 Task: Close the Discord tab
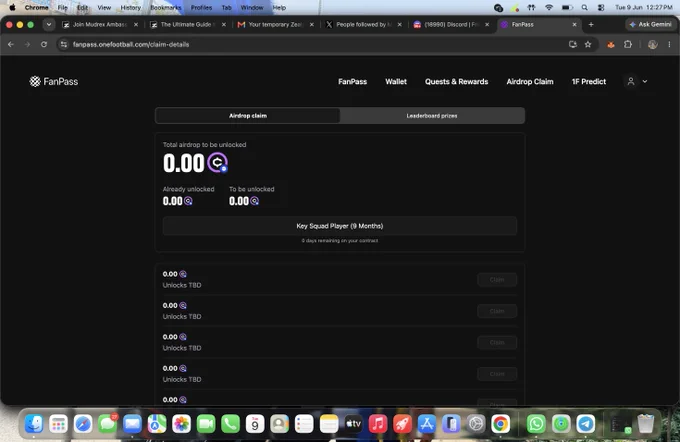point(487,25)
